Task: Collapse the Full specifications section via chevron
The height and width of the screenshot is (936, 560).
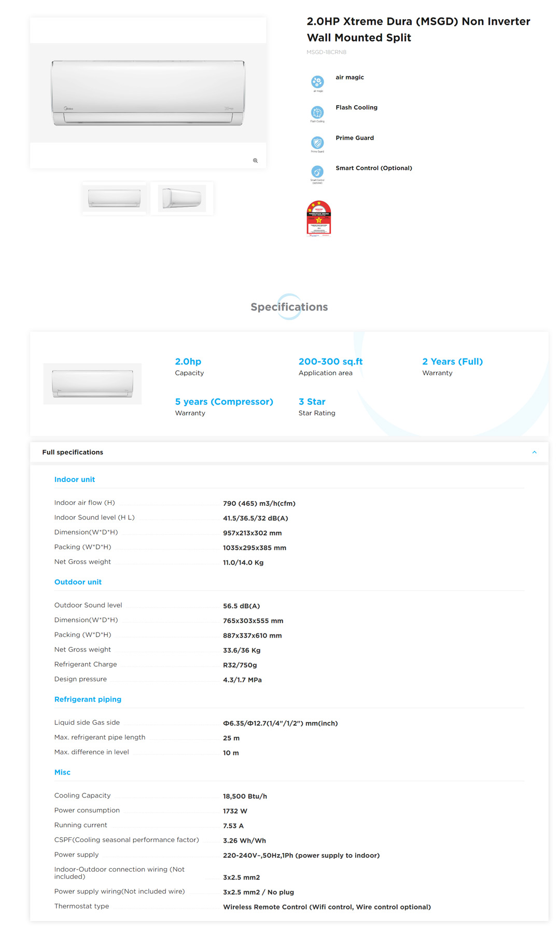Action: (x=534, y=452)
